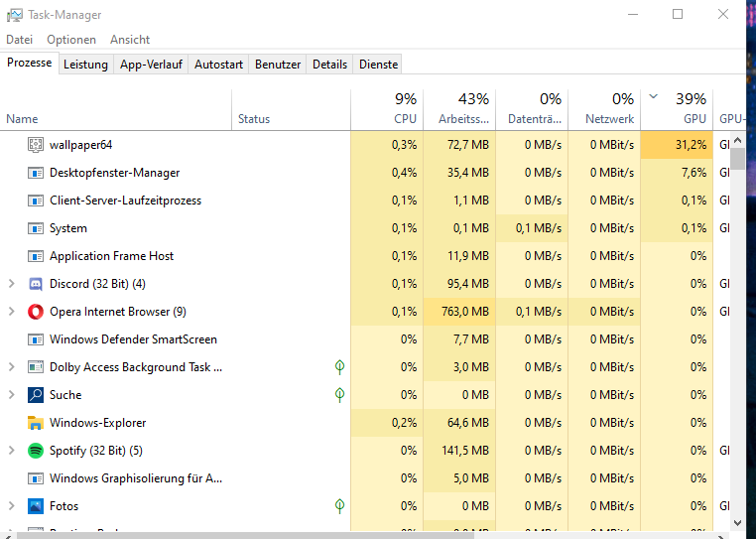The image size is (756, 539).
Task: Open the Ansicht menu
Action: click(130, 40)
